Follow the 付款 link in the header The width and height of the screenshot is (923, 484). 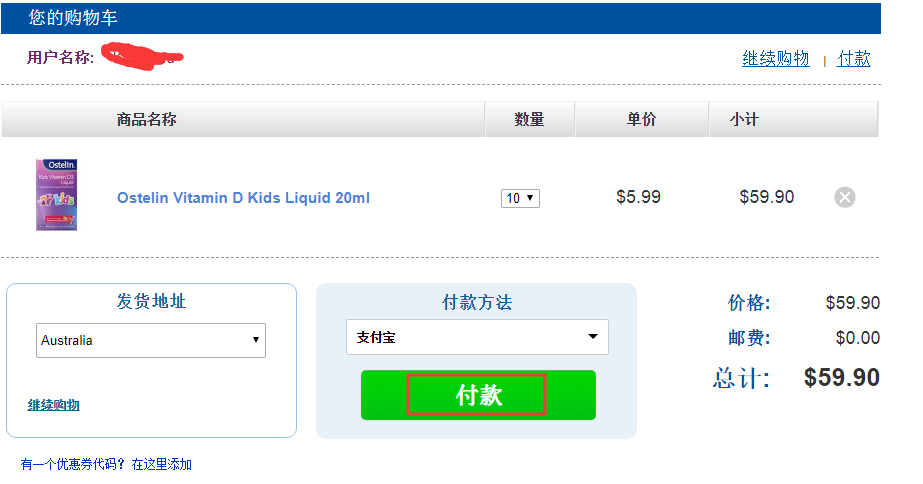853,59
